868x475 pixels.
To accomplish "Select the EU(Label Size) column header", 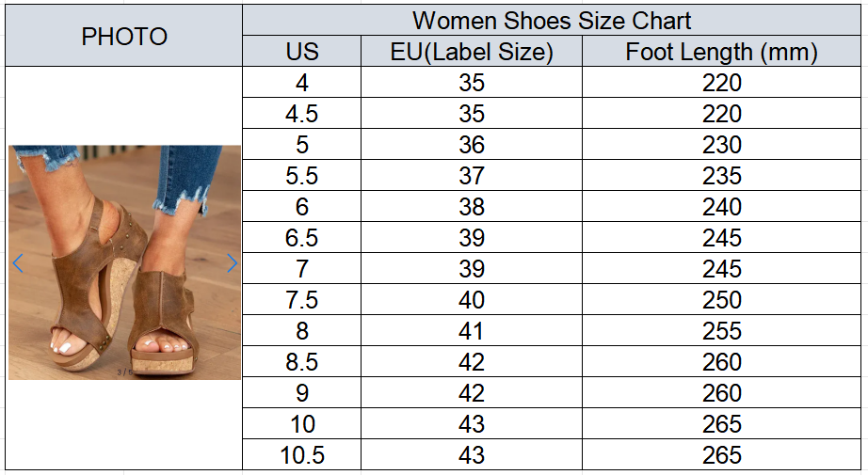I will point(472,52).
